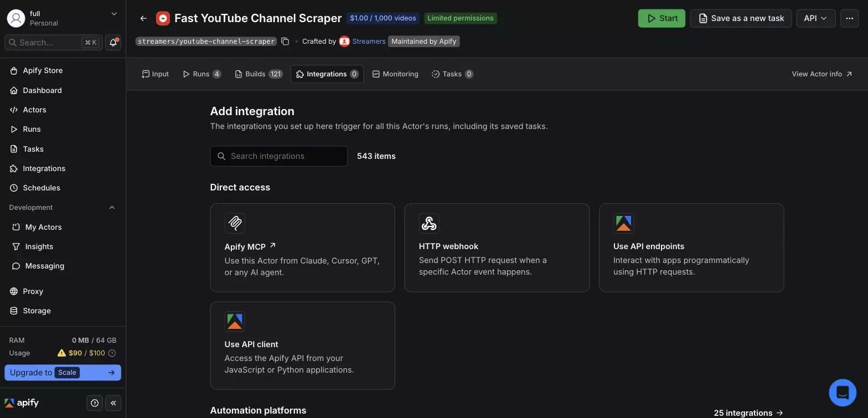This screenshot has height=418, width=868.
Task: Click the Use API endpoints card icon
Action: [x=623, y=223]
